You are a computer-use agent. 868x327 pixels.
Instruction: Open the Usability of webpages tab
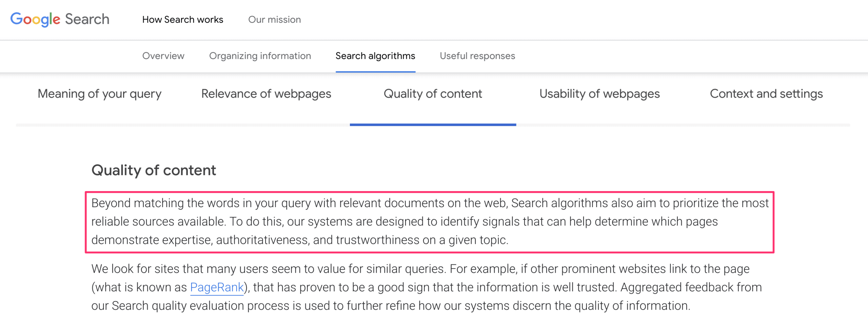[599, 94]
